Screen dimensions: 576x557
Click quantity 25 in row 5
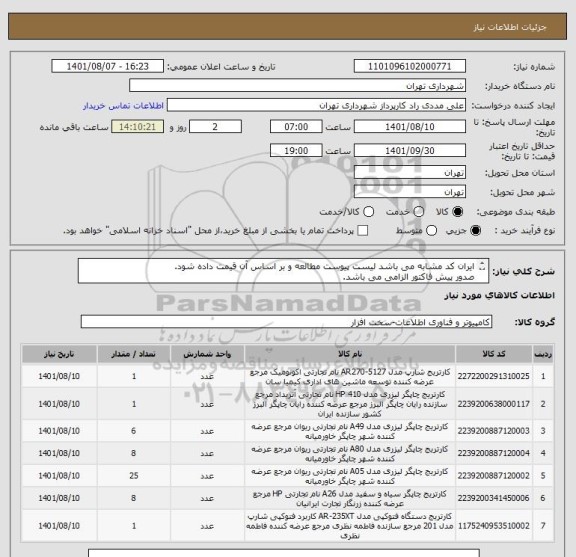click(x=134, y=475)
